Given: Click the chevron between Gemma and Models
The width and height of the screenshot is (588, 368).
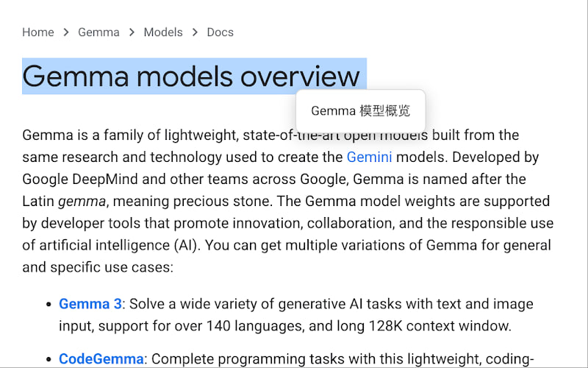Looking at the screenshot, I should point(132,32).
